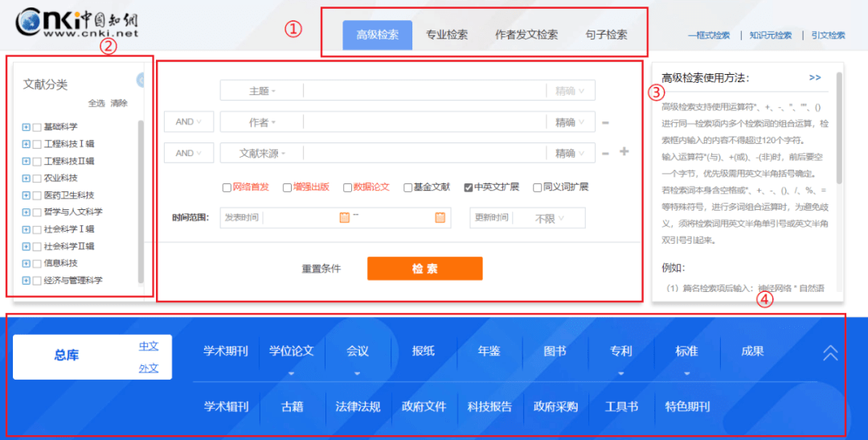Open the AND operator dropdown for 文献来源 row
868x440 pixels.
[x=189, y=153]
